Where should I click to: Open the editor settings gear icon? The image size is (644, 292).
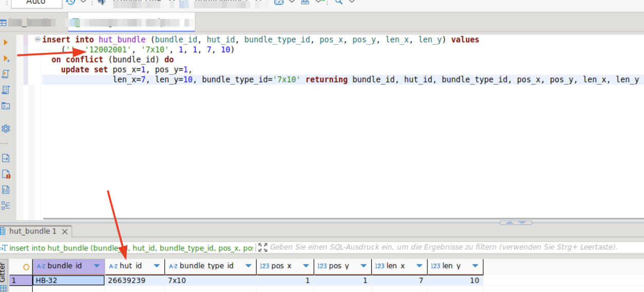pyautogui.click(x=6, y=128)
